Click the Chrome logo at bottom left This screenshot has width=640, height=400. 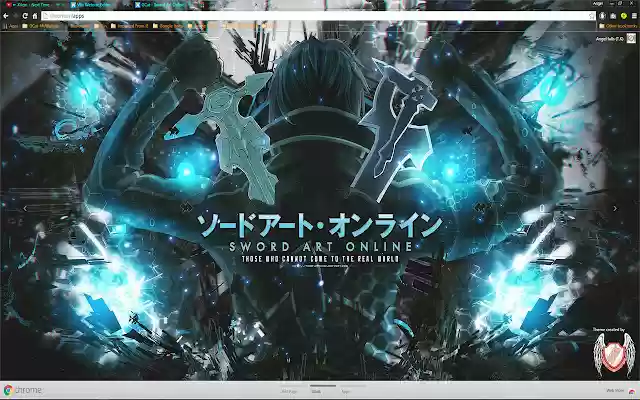pyautogui.click(x=22, y=390)
